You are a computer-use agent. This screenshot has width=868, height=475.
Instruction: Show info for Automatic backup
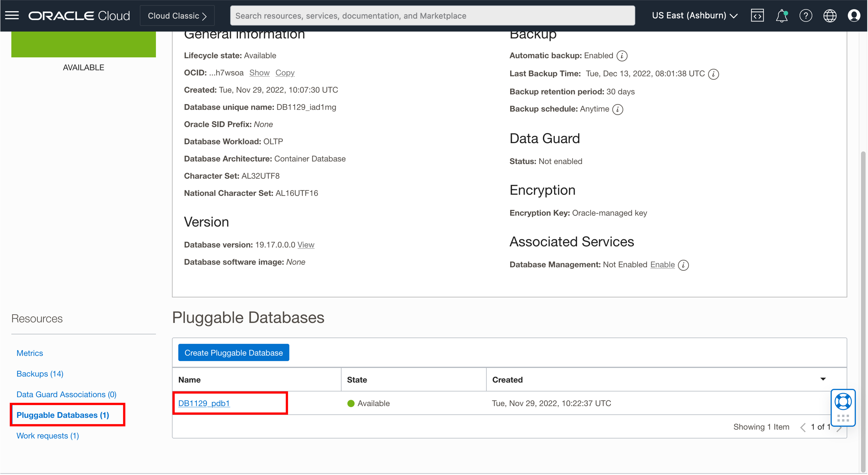pyautogui.click(x=622, y=56)
